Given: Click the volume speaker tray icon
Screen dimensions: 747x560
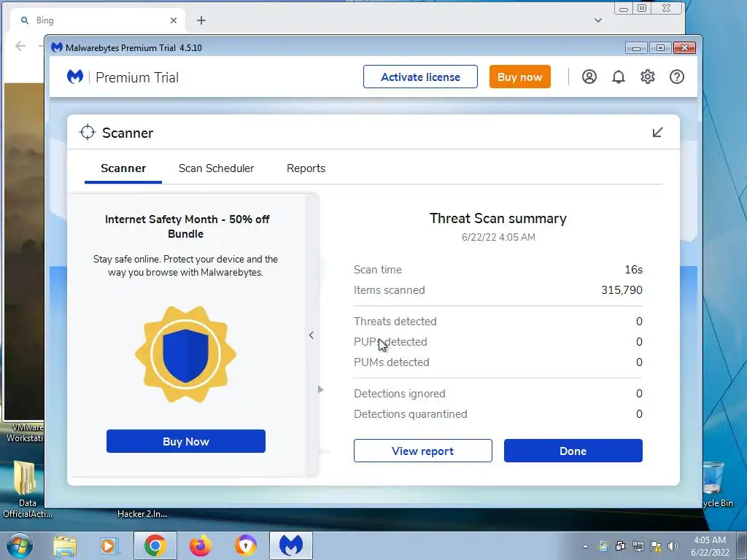Looking at the screenshot, I should point(673,546).
